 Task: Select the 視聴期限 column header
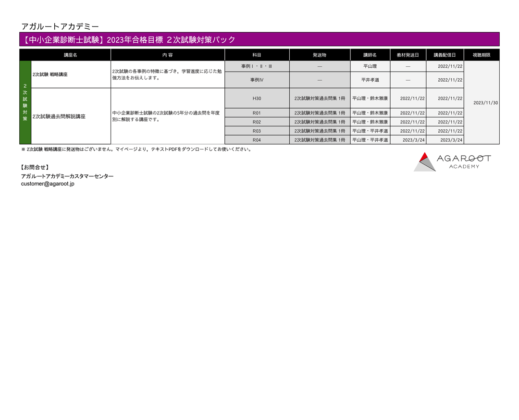(481, 55)
